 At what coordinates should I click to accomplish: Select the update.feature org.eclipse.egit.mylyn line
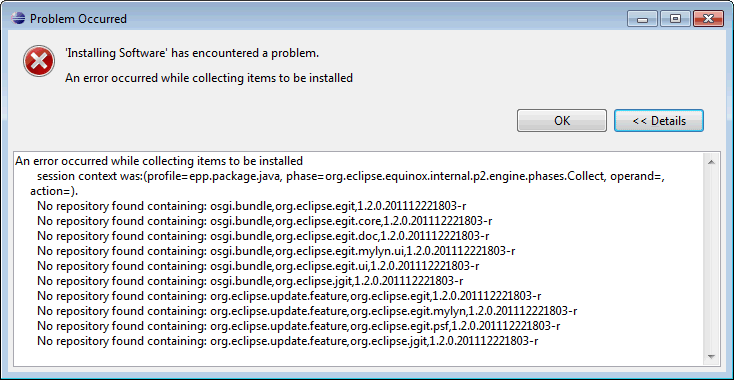click(x=307, y=311)
